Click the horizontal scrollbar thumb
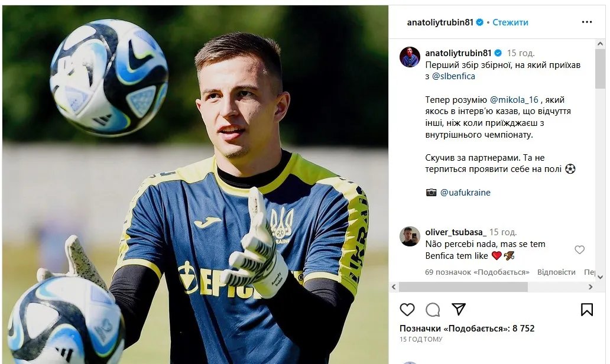This screenshot has height=364, width=610. click(463, 287)
